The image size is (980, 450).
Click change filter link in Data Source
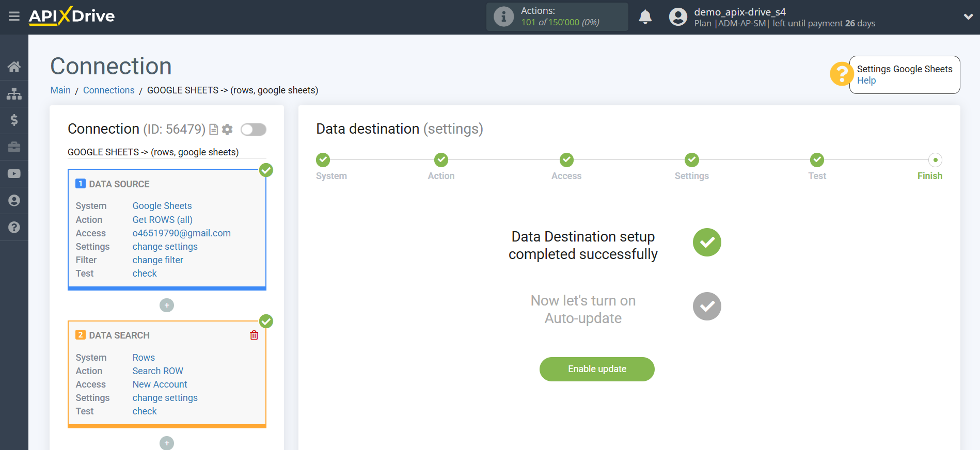[157, 260]
